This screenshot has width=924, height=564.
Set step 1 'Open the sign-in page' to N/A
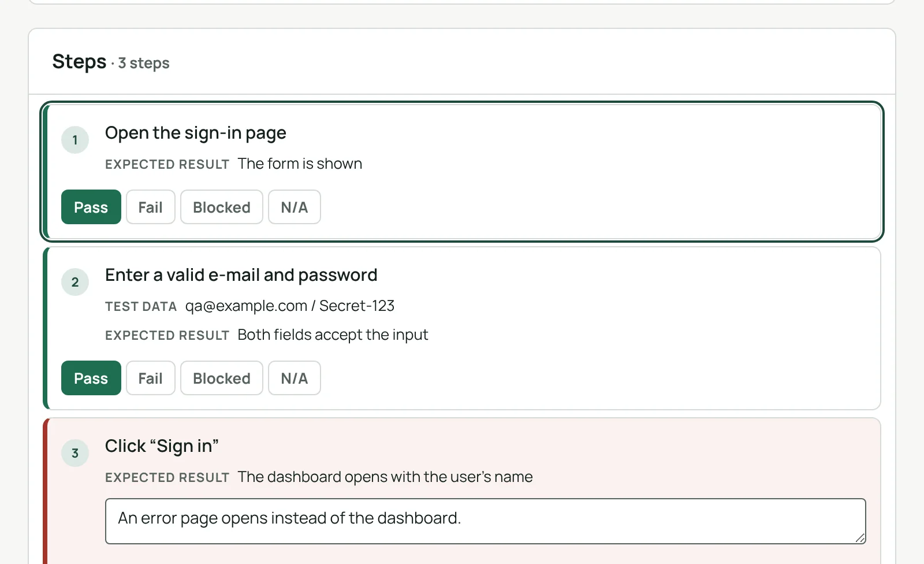coord(295,207)
